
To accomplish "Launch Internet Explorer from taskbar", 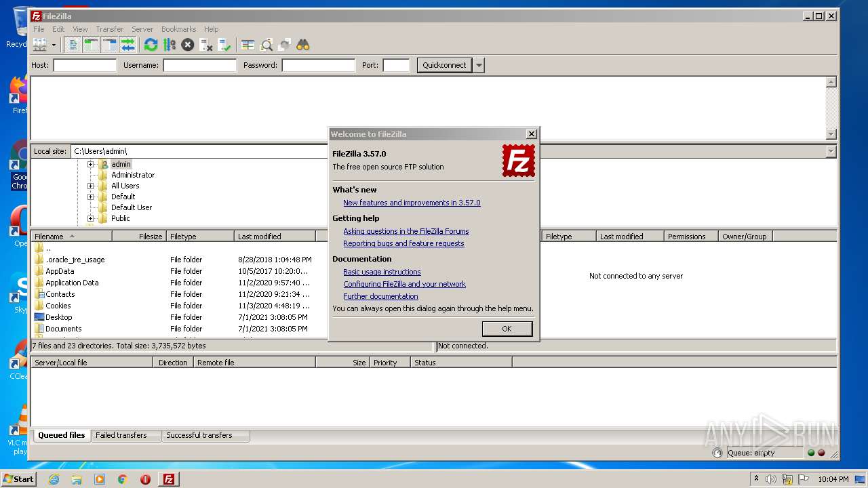I will point(54,479).
